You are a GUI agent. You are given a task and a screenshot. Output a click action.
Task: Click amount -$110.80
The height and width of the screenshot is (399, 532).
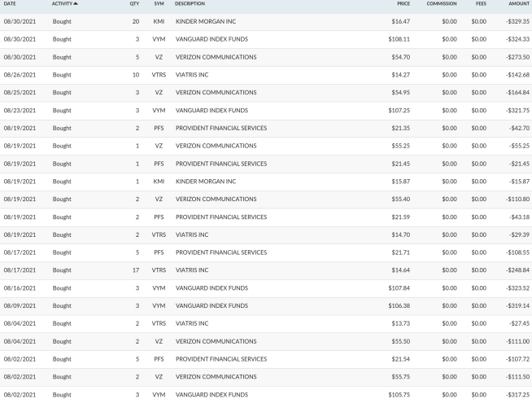click(517, 199)
